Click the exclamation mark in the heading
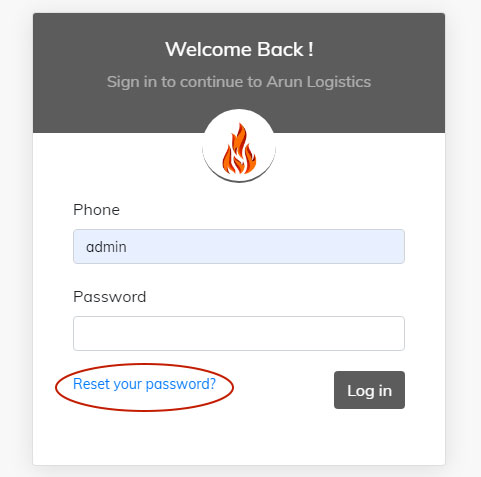481x477 pixels. click(311, 49)
